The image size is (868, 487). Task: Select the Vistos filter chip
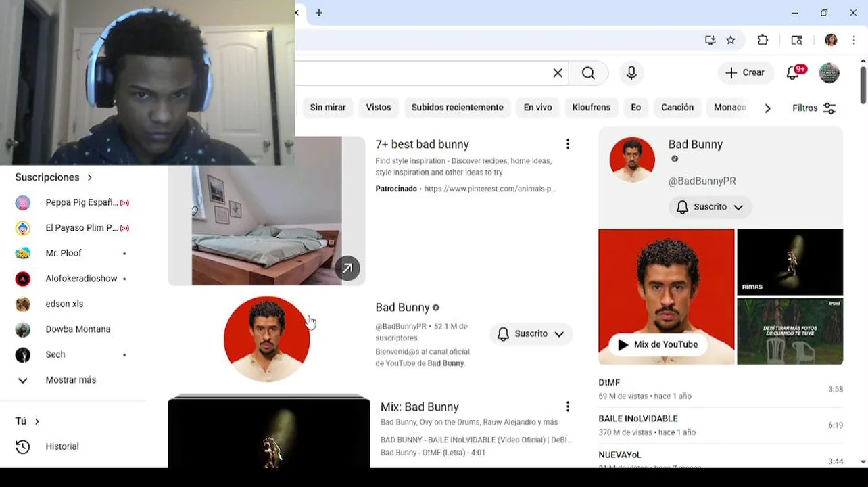tap(379, 108)
